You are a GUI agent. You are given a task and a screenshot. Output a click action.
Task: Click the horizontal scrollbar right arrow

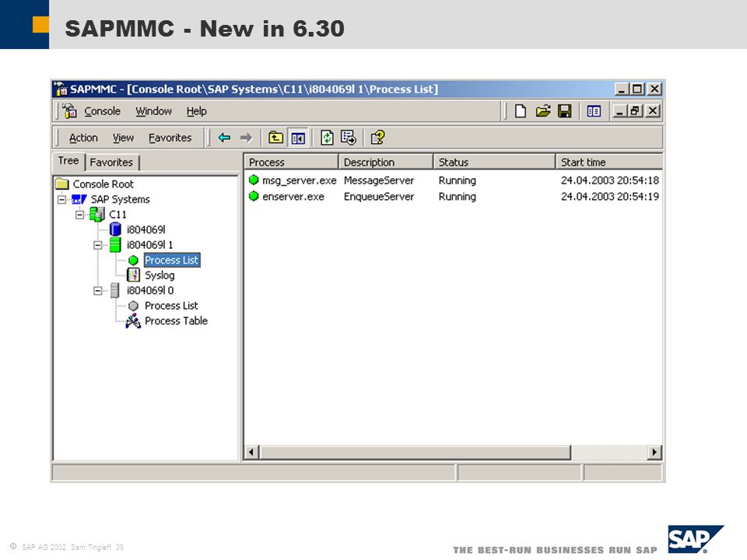coord(654,452)
